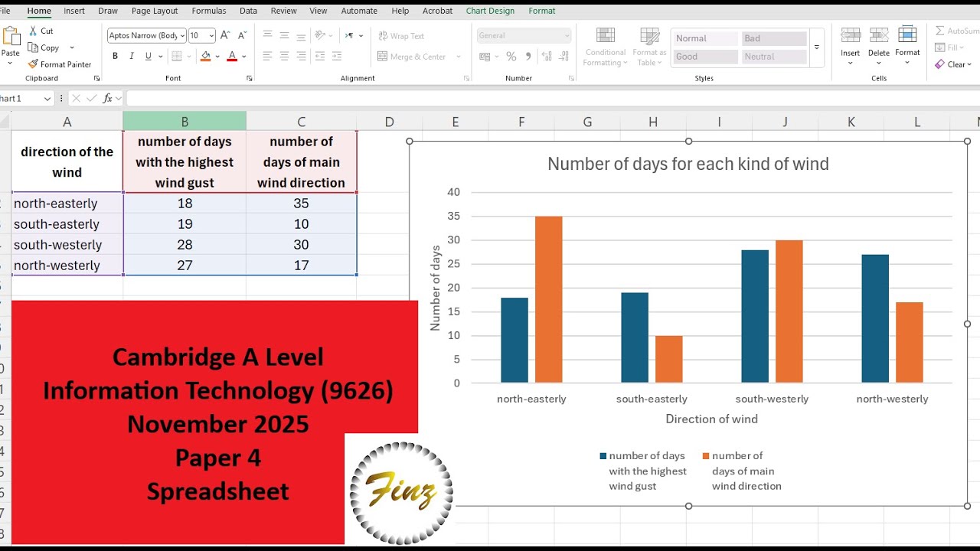
Task: Click the Accounting Number Format icon
Action: [484, 56]
